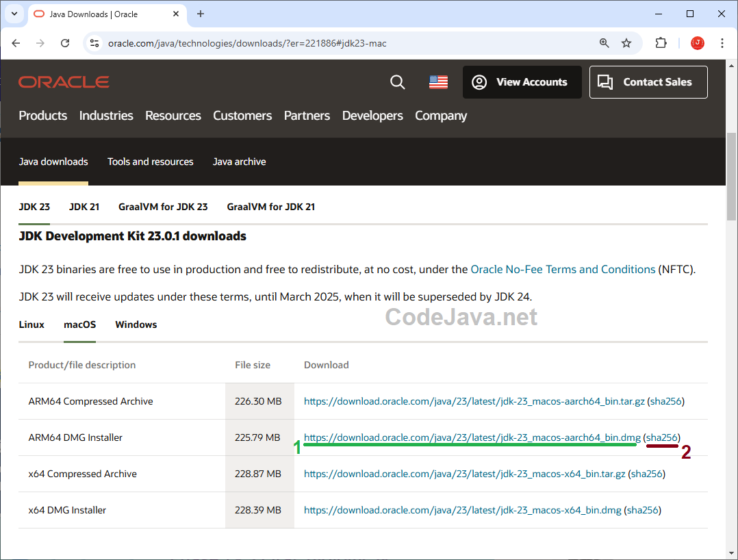
Task: Switch to the JDK 21 tab
Action: (84, 207)
